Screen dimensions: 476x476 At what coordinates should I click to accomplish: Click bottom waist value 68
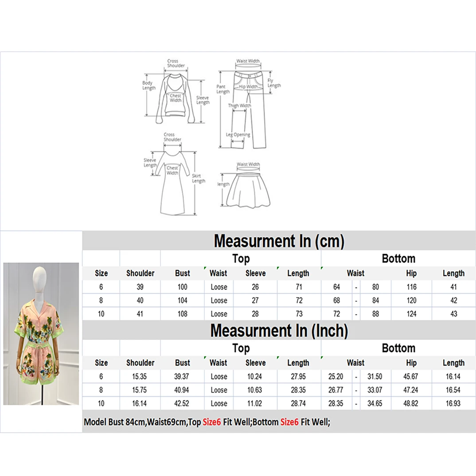point(337,300)
